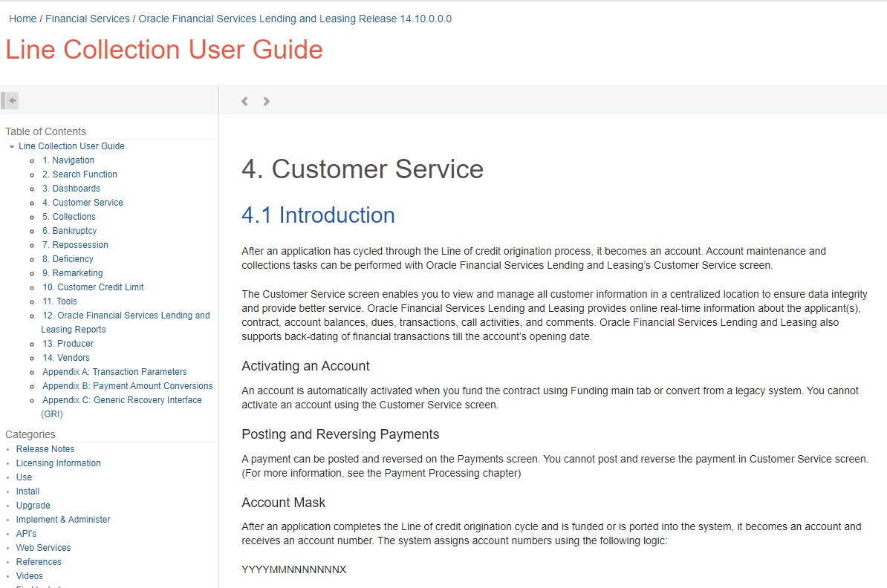Select the Licensing Information category
The height and width of the screenshot is (588, 887).
click(x=58, y=463)
